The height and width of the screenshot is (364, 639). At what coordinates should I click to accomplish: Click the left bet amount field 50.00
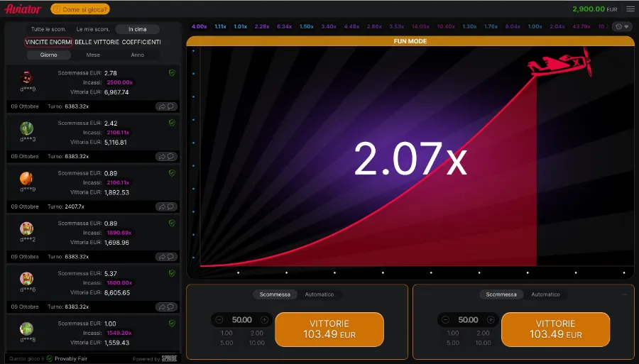[241, 320]
